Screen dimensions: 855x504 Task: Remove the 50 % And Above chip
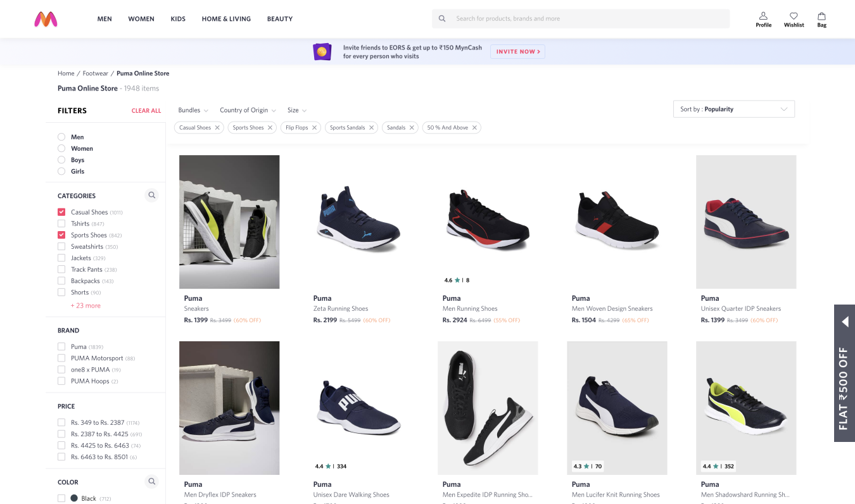pos(474,128)
